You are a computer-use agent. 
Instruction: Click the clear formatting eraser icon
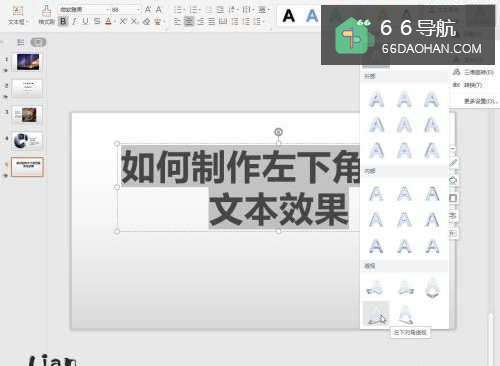(146, 22)
